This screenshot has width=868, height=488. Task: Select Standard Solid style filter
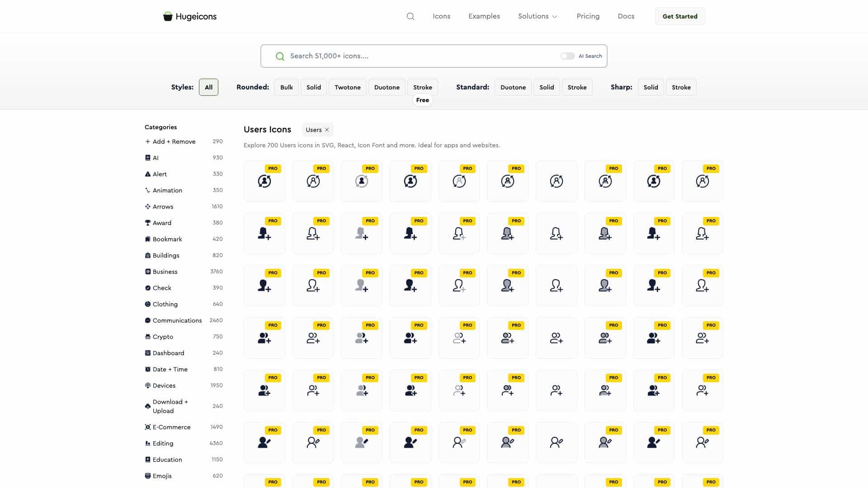pyautogui.click(x=546, y=87)
